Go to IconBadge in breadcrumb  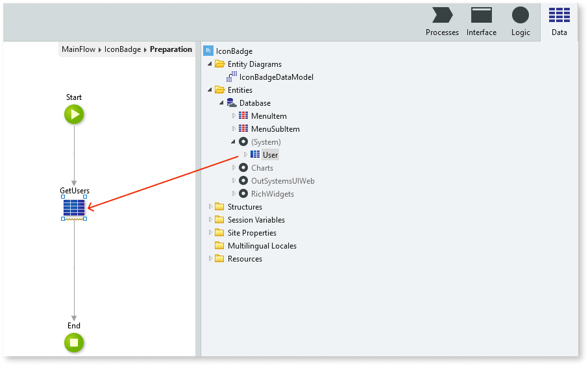click(123, 49)
